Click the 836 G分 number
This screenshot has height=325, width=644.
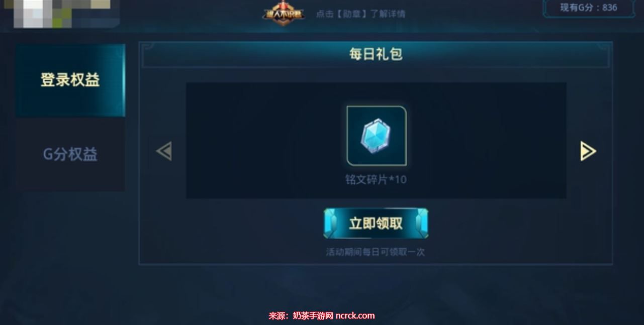click(609, 8)
